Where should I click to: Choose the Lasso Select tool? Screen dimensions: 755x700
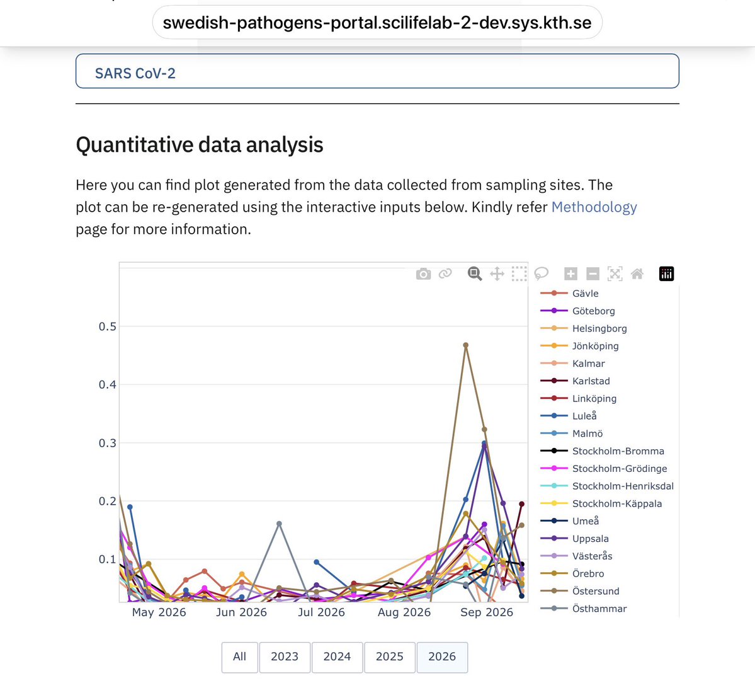pos(541,273)
